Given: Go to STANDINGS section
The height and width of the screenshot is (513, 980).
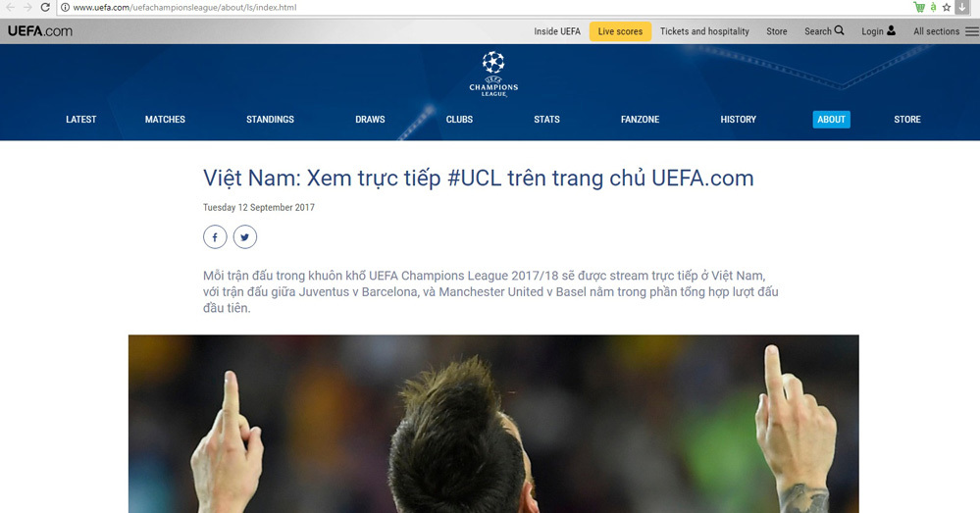Looking at the screenshot, I should click(x=270, y=120).
